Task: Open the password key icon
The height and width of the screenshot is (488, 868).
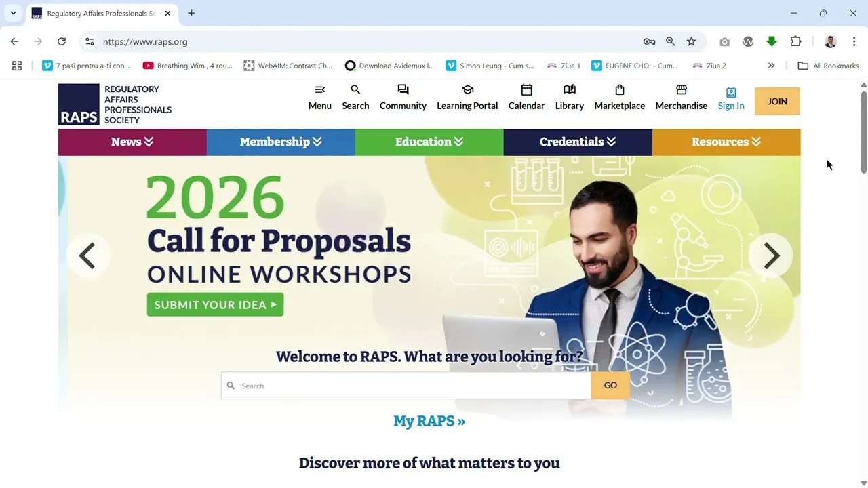Action: (x=649, y=41)
